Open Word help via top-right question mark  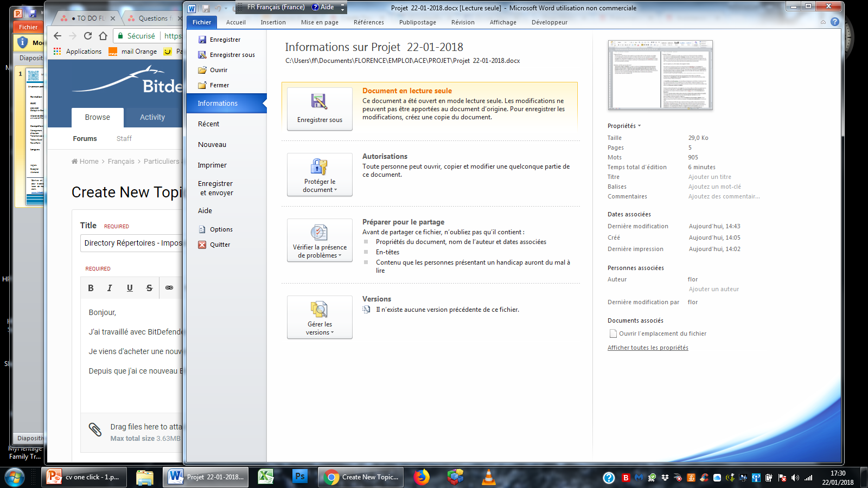[835, 22]
